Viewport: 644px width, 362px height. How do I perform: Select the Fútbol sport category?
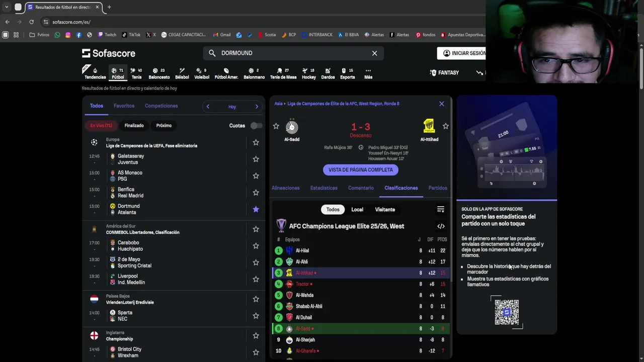click(118, 73)
